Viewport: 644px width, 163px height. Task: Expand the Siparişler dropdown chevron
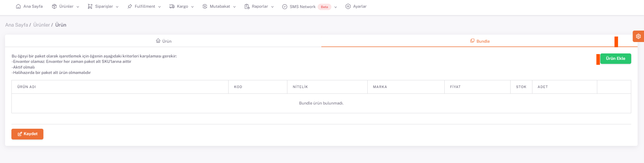117,7
